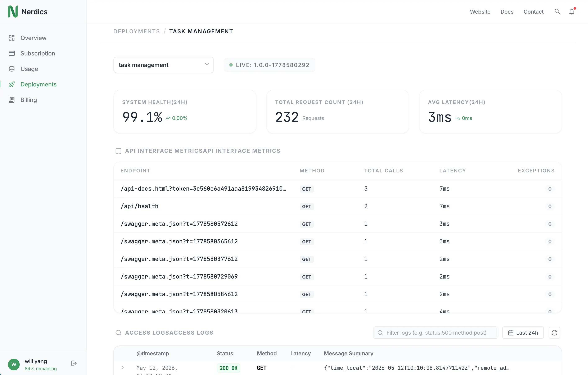The image size is (588, 375).
Task: Click the exceptions count for /api-docs.html row
Action: tap(550, 189)
